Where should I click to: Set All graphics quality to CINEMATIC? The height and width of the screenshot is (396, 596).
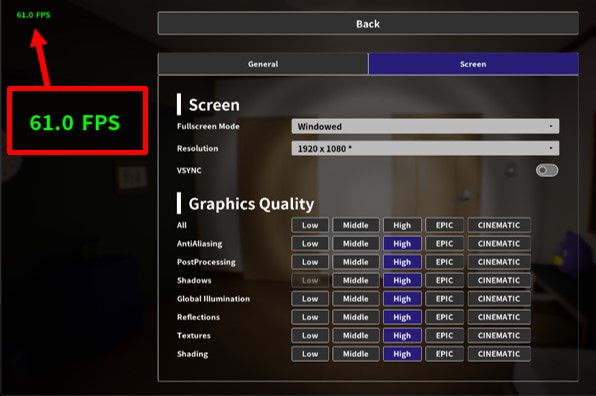[x=499, y=225]
